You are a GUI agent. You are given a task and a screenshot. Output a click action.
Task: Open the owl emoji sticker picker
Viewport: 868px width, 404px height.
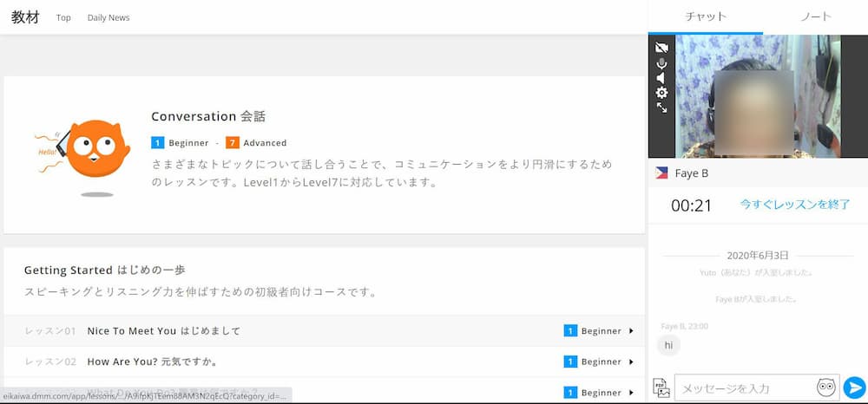click(x=826, y=388)
